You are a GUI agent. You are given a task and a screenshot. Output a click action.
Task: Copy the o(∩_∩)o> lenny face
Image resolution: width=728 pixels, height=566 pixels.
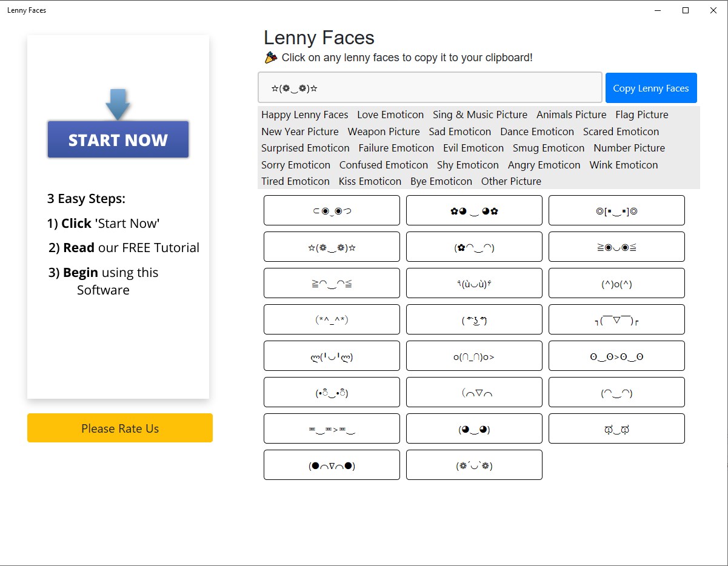click(x=474, y=356)
